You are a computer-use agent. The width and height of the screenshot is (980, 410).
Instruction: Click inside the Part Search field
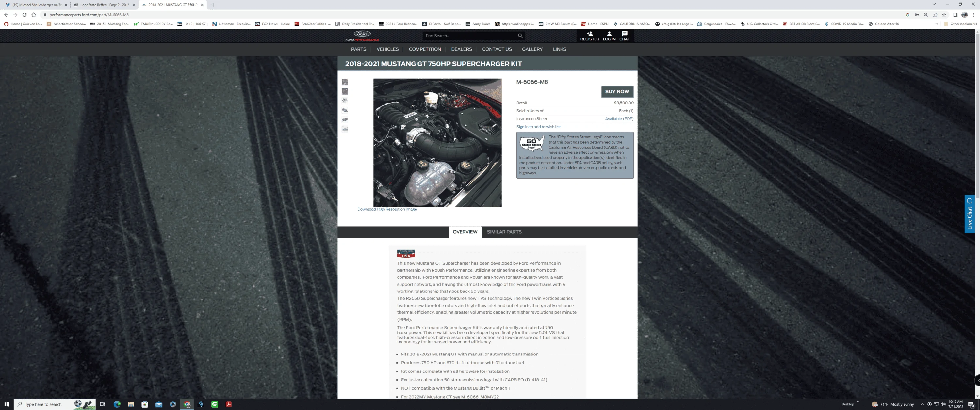click(470, 36)
